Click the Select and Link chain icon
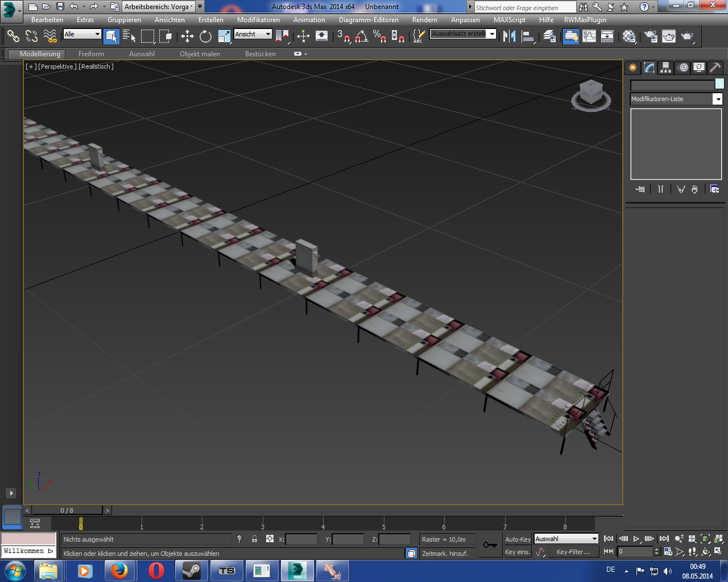Screen dimensions: 728x582 pos(13,36)
